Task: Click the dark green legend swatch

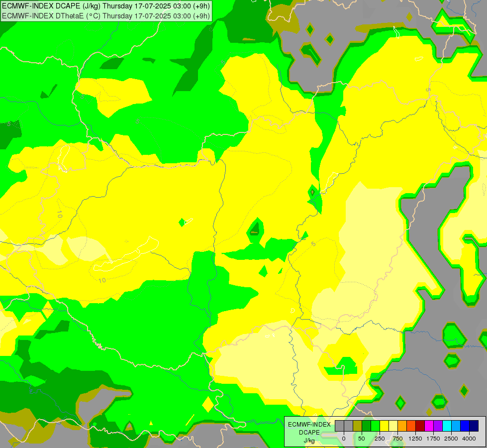Action: (x=366, y=426)
